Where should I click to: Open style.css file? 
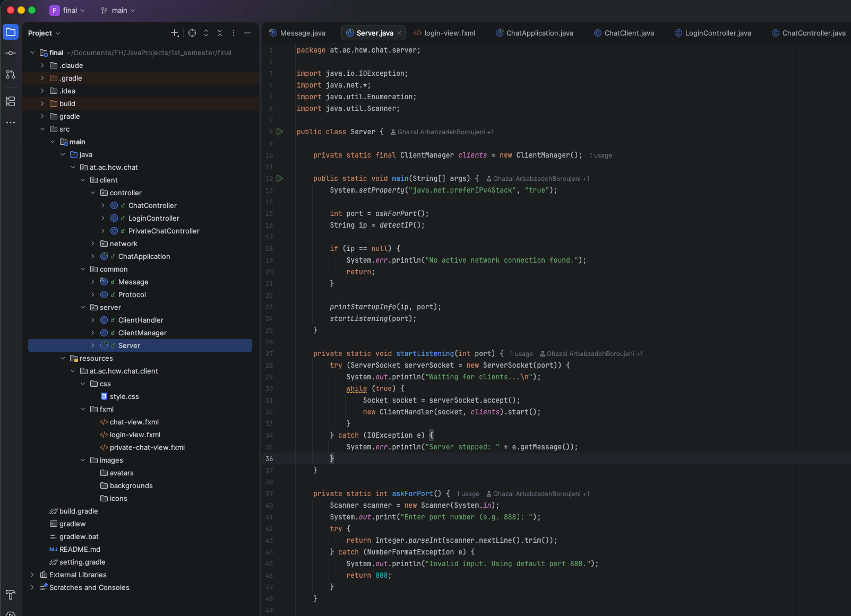(124, 396)
